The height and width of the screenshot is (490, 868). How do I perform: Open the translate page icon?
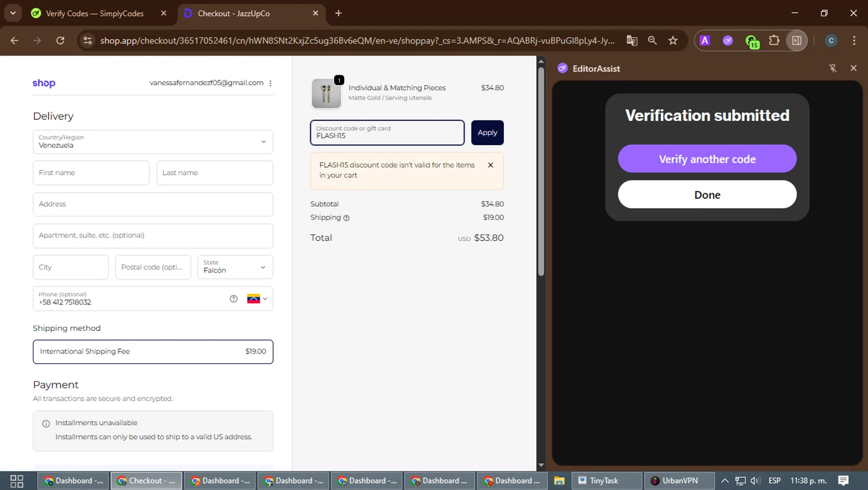pos(632,40)
